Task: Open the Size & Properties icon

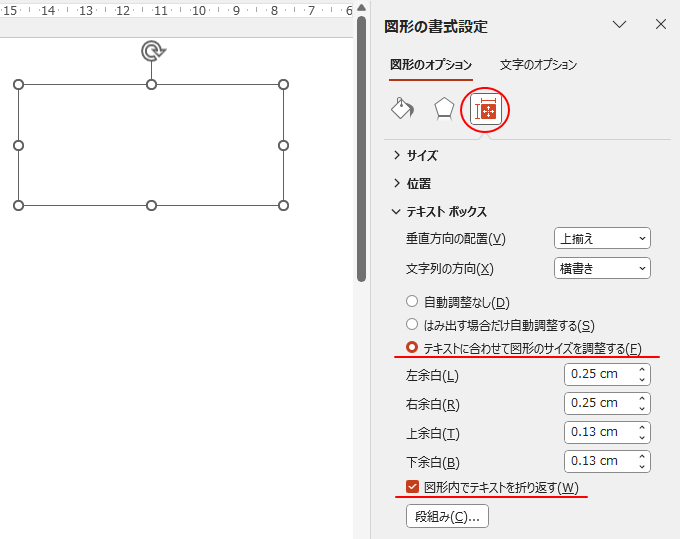Action: point(486,111)
